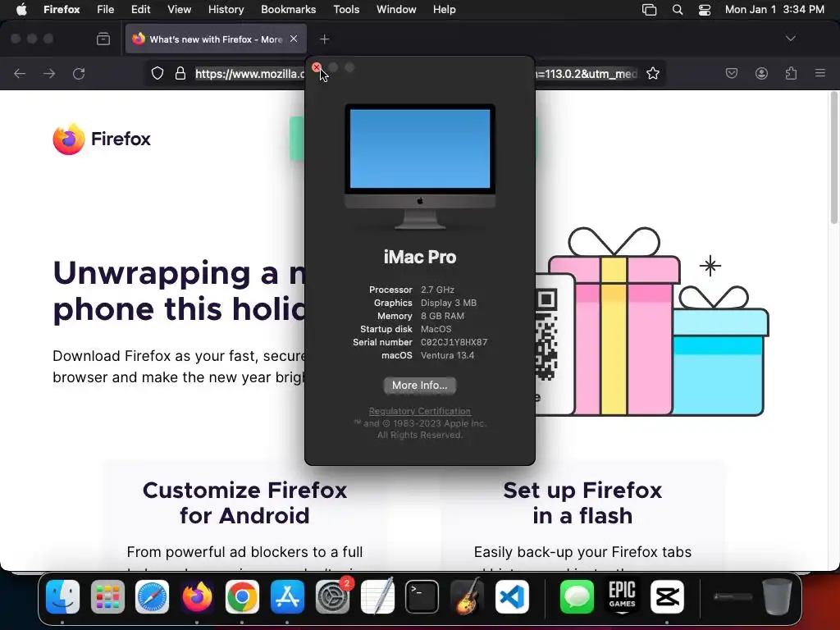Open Firefox View button in tab bar
This screenshot has width=840, height=630.
tap(103, 39)
